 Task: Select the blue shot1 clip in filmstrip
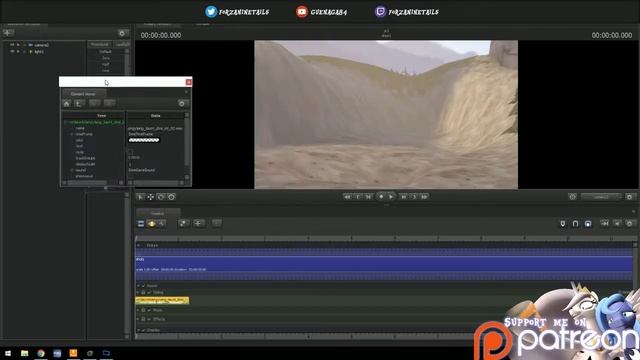tap(384, 264)
